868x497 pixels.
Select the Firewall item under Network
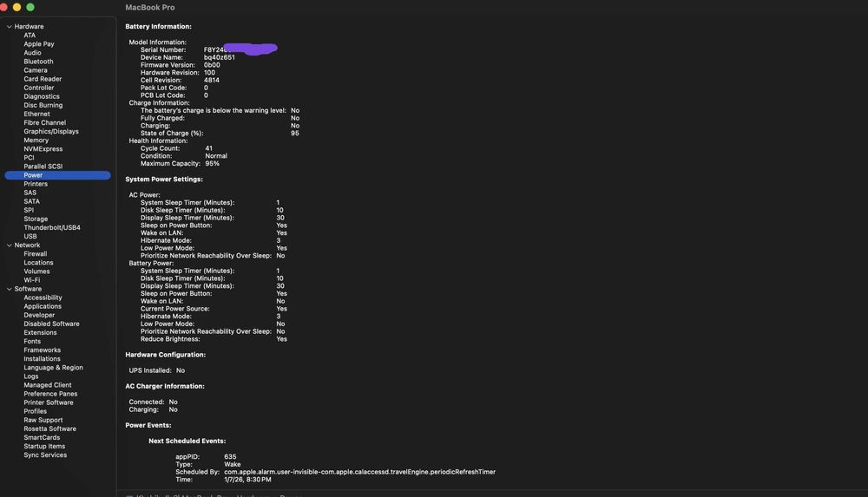point(36,254)
